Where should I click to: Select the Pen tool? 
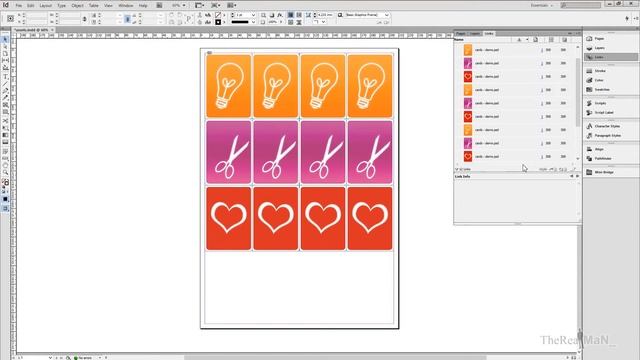coord(5,91)
